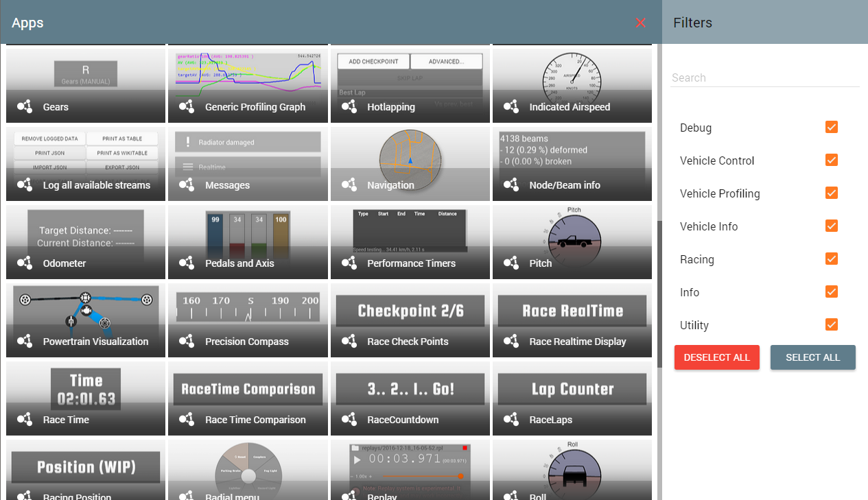868x500 pixels.
Task: Click the node icon beside Odometer
Action: coord(25,263)
